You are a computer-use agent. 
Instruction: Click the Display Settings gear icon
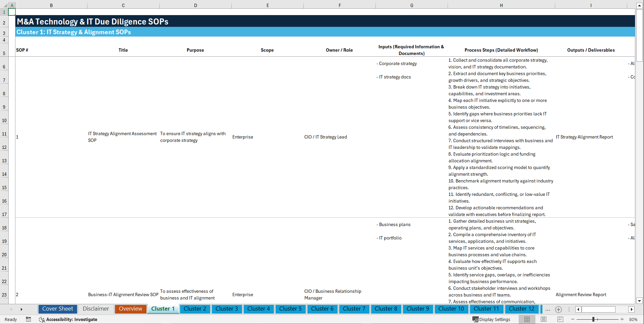click(475, 319)
